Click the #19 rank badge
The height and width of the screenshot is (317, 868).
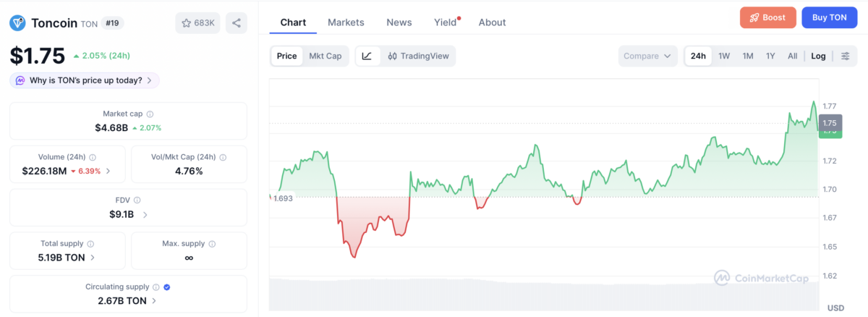click(113, 23)
